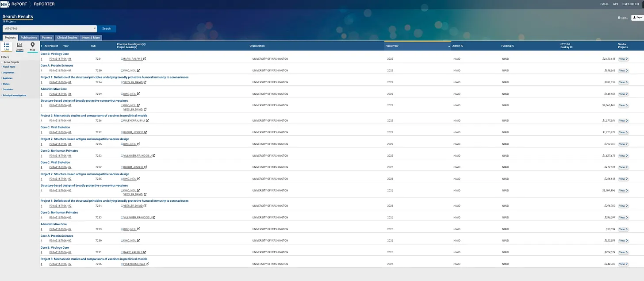Select the Projects tab
The width and height of the screenshot is (644, 281).
pos(10,38)
